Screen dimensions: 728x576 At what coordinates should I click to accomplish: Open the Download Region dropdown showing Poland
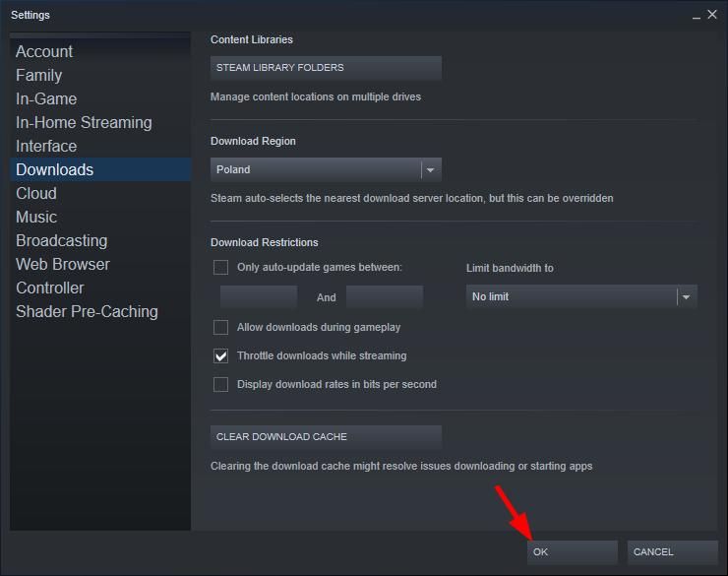pos(326,169)
